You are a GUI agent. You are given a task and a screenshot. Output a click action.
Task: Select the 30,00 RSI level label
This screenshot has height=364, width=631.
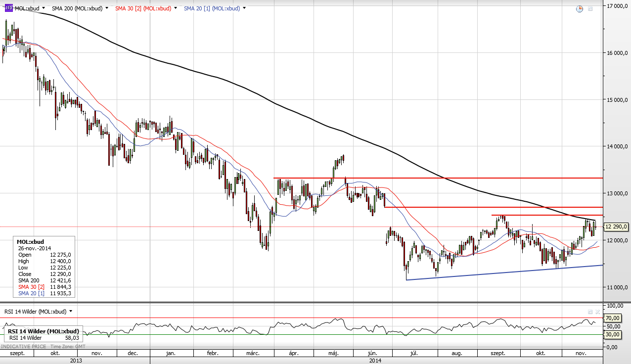pyautogui.click(x=613, y=335)
